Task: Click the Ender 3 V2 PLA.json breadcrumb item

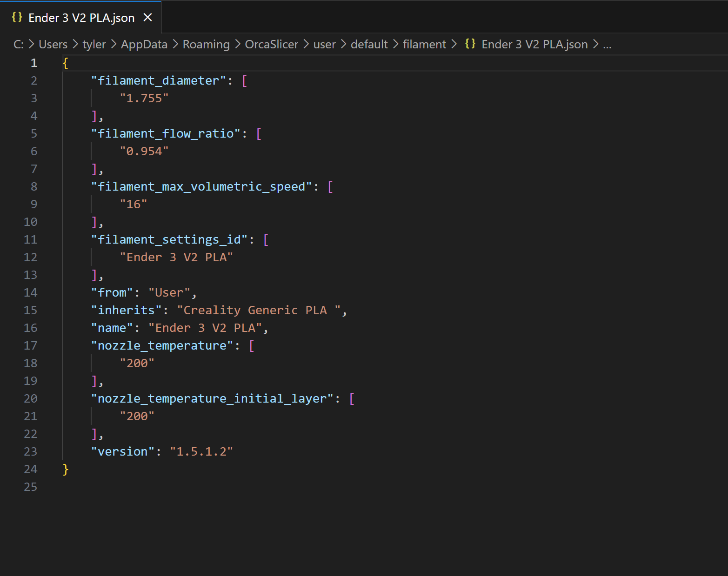Action: [x=534, y=44]
